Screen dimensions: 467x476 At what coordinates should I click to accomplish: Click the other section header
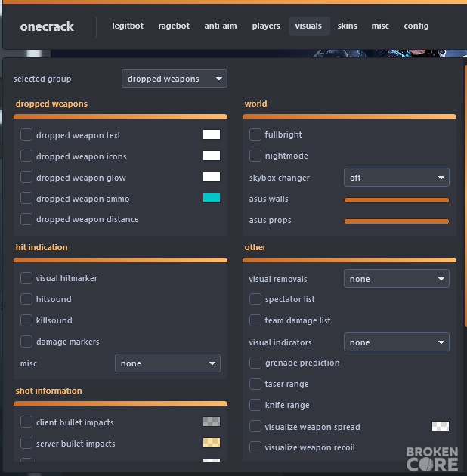255,247
